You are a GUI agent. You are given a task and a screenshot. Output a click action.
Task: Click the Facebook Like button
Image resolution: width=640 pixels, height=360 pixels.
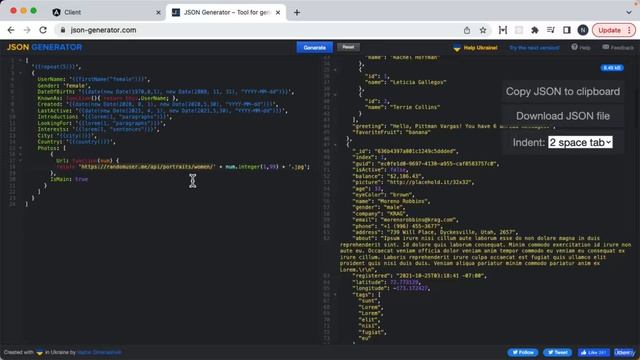593,352
